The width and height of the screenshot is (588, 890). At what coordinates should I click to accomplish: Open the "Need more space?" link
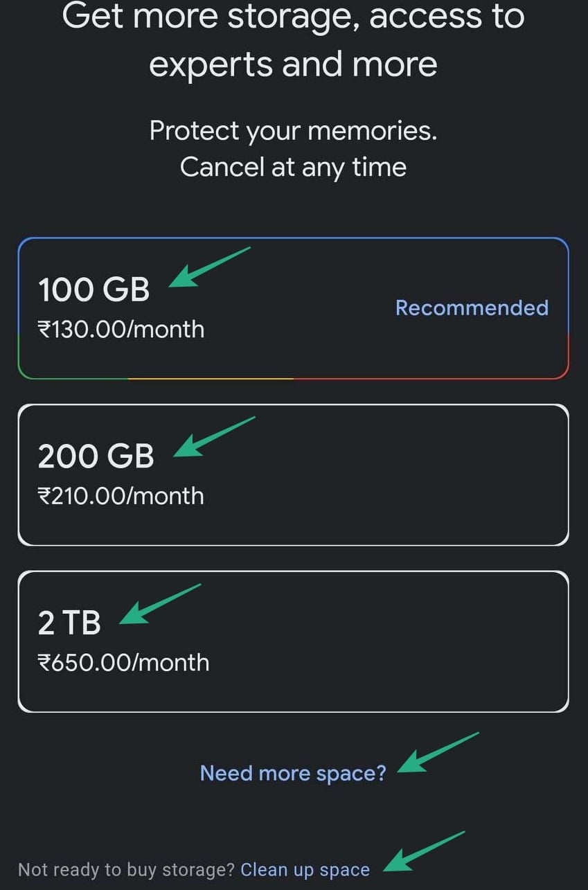coord(292,773)
